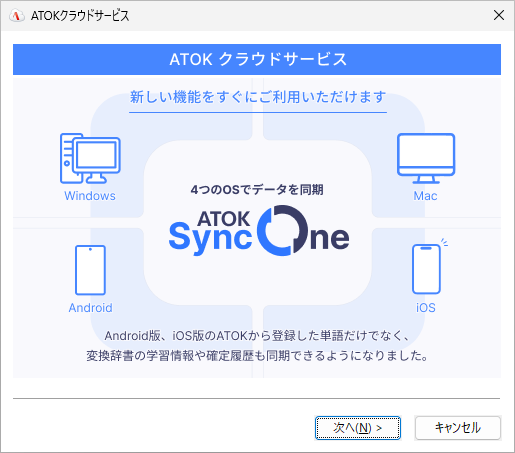The image size is (515, 453).
Task: Click the Windows desktop computer icon
Action: [90, 158]
